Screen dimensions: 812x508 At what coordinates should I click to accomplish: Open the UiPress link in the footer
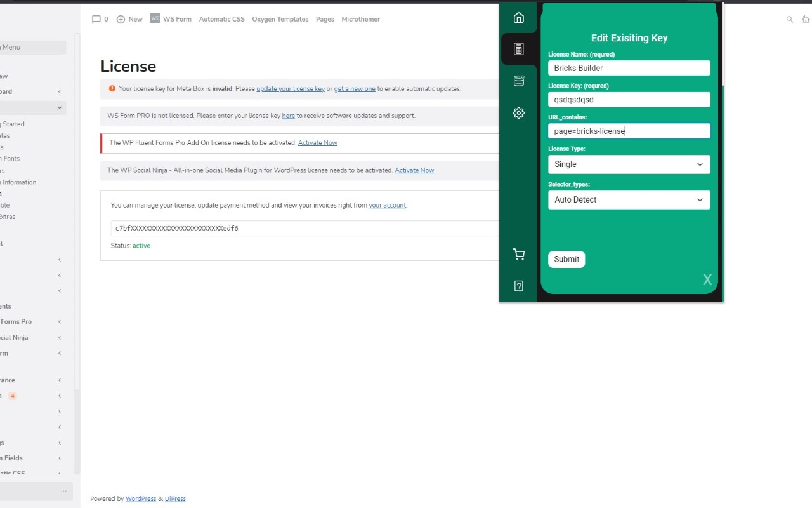(x=175, y=499)
